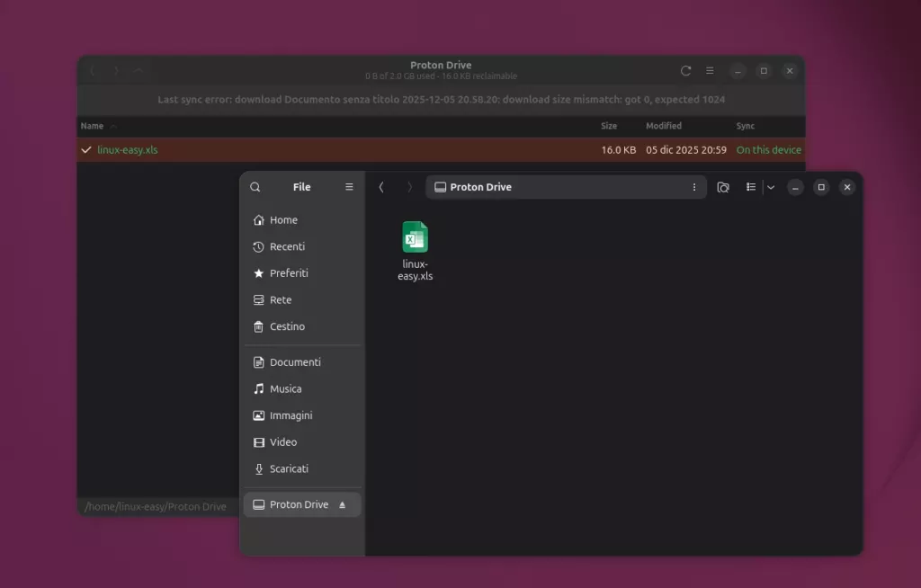This screenshot has height=588, width=921.
Task: Minimize the Files window
Action: 795,187
